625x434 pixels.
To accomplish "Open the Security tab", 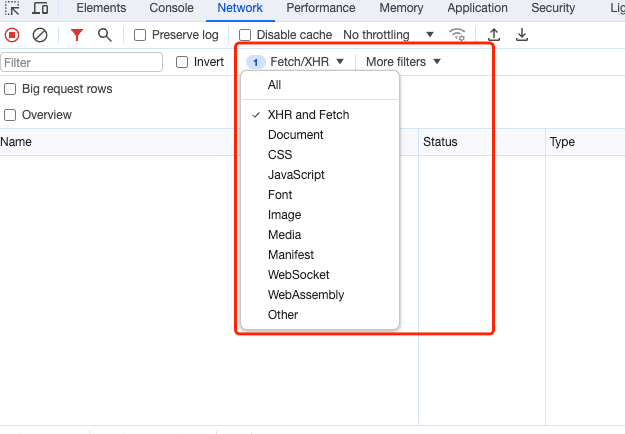I will click(x=553, y=8).
